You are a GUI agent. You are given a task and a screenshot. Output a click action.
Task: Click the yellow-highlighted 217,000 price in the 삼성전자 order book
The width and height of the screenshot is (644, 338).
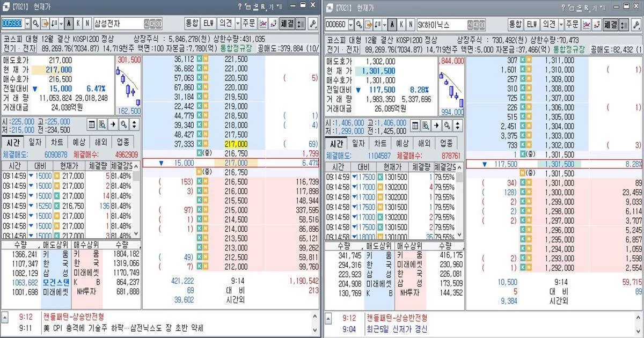tap(236, 144)
